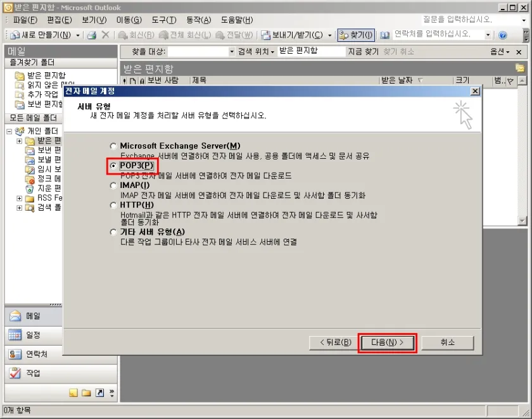The image size is (532, 419).
Task: Collapse 개인 폴더 tree node
Action: (x=9, y=131)
